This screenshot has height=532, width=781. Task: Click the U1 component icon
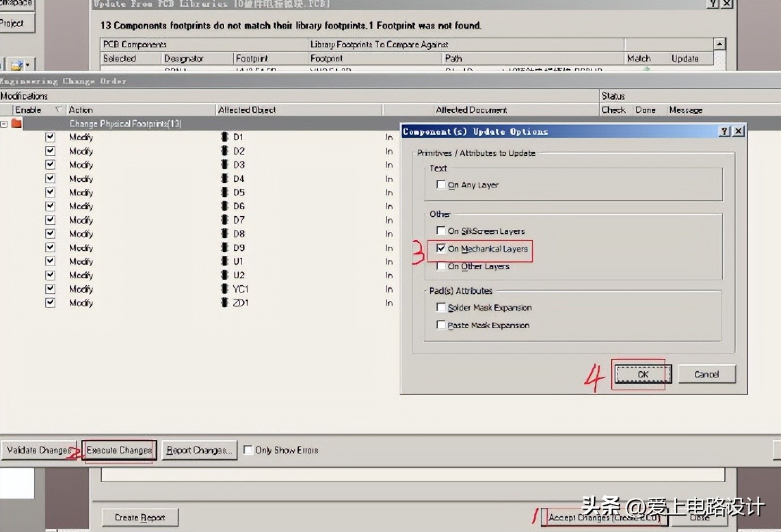point(225,261)
